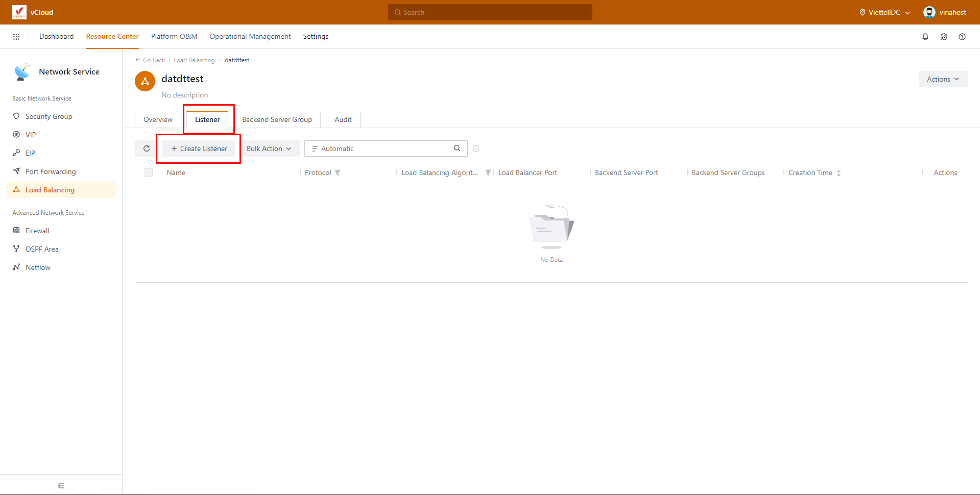Expand the Actions dropdown
The height and width of the screenshot is (495, 980).
pos(943,79)
